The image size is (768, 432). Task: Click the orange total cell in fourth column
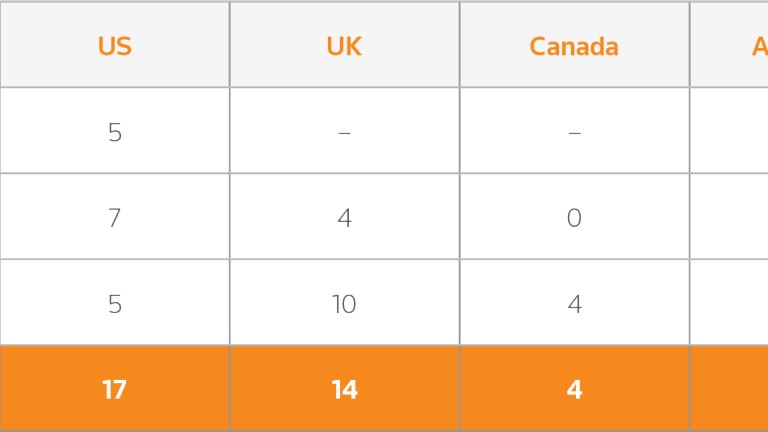coord(730,389)
